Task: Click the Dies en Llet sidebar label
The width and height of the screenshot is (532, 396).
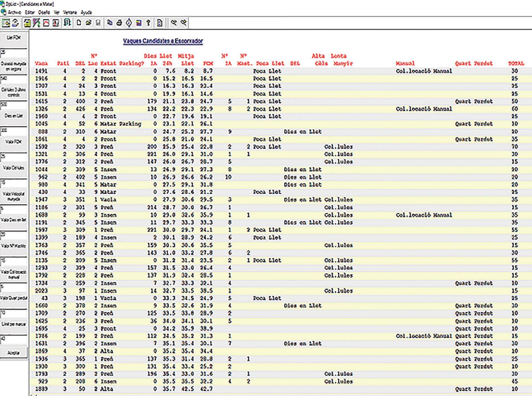Action: tap(14, 116)
